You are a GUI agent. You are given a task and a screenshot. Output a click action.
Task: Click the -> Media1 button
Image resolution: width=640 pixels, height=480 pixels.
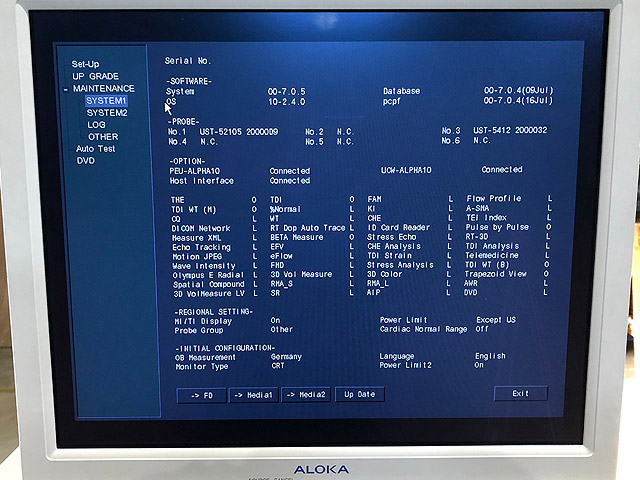[x=253, y=395]
